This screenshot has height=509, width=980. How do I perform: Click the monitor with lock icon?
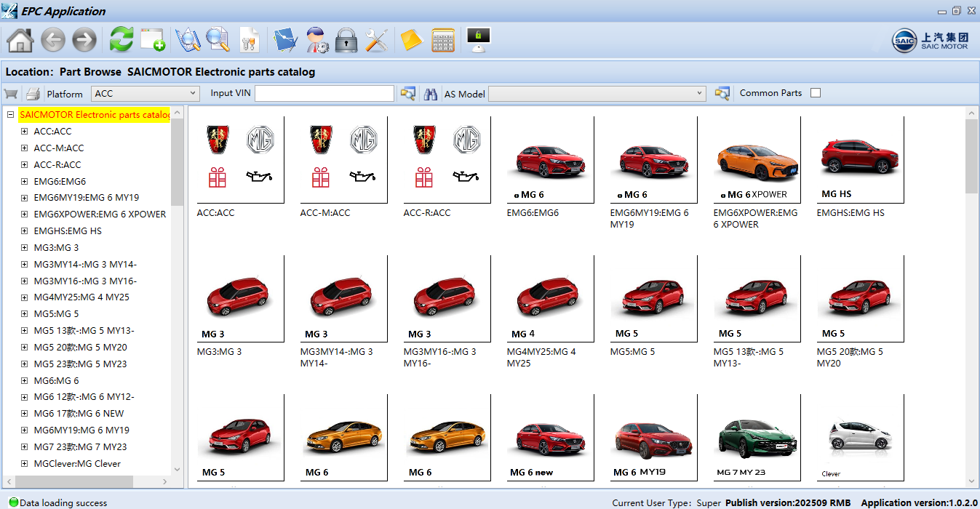[x=479, y=39]
